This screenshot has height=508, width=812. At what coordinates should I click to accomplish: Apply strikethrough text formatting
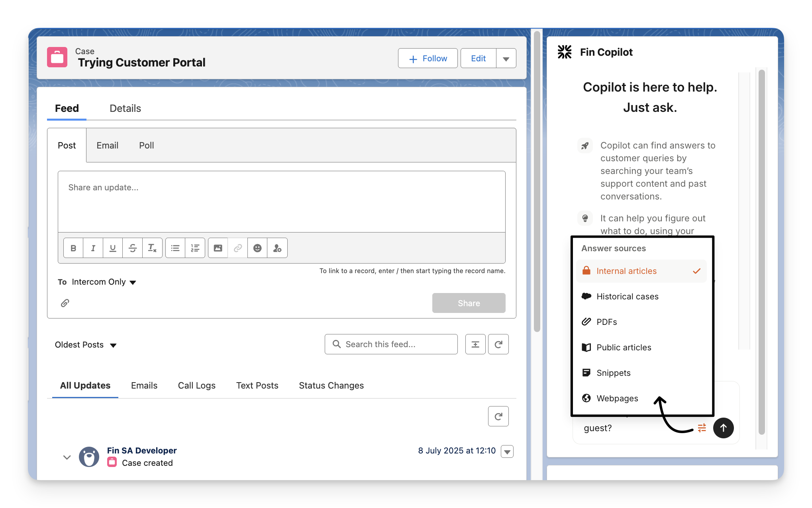coord(133,248)
